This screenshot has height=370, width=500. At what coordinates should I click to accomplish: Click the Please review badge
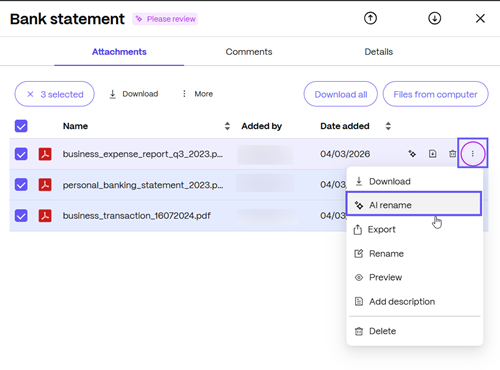coord(165,19)
